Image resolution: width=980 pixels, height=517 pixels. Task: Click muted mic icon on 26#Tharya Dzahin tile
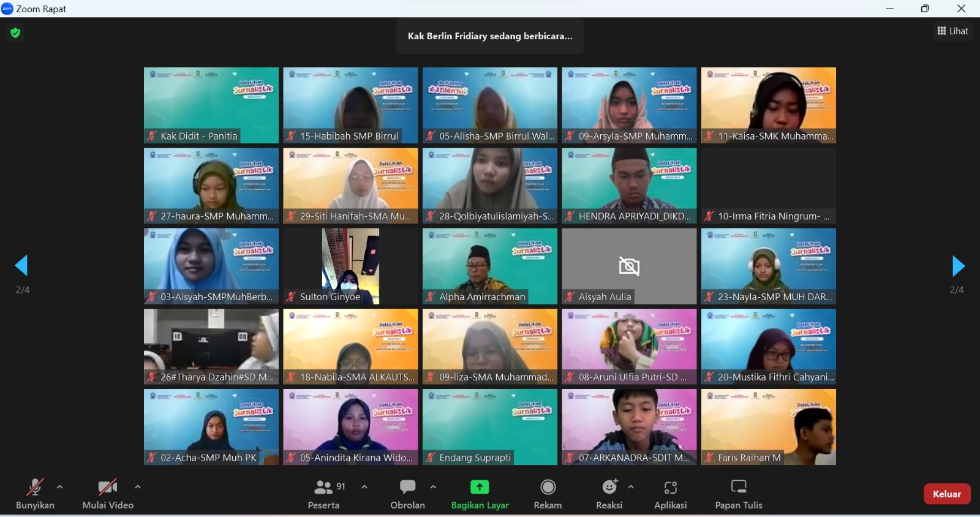pyautogui.click(x=152, y=377)
